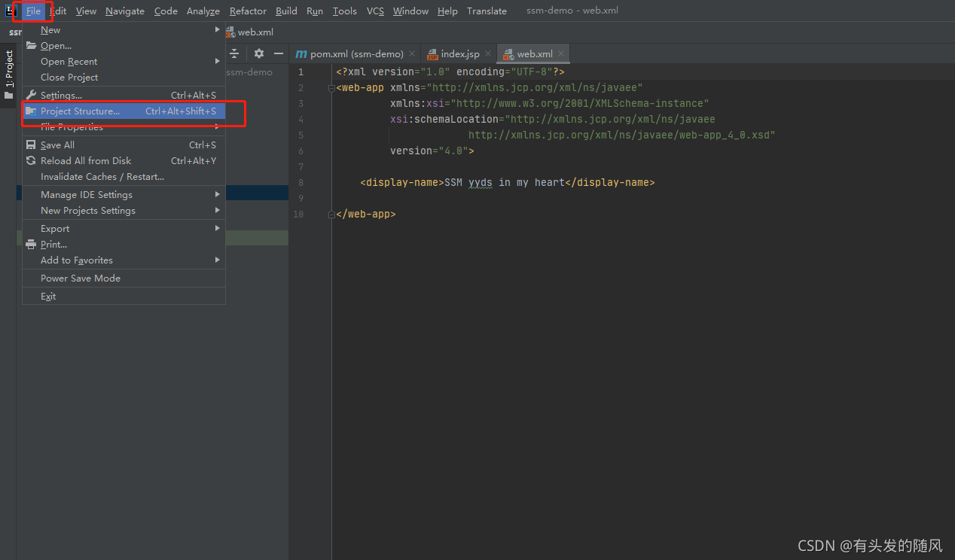
Task: Click the JSP file icon on index.jsp tab
Action: [x=432, y=54]
